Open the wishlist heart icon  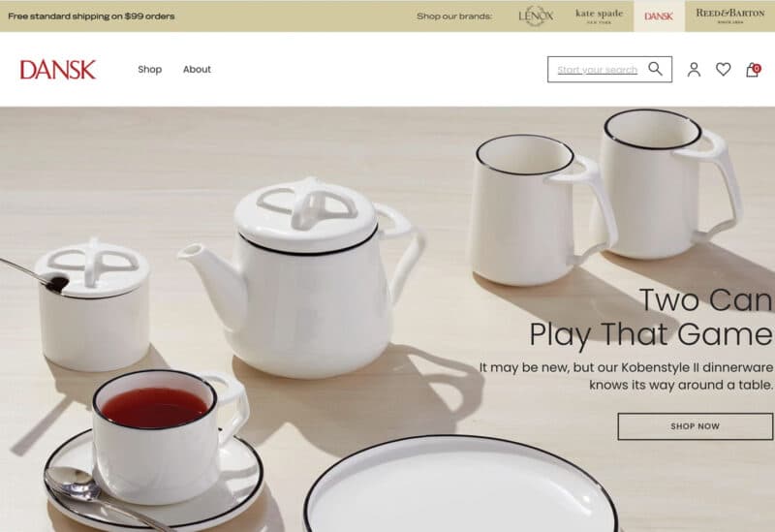pos(723,69)
